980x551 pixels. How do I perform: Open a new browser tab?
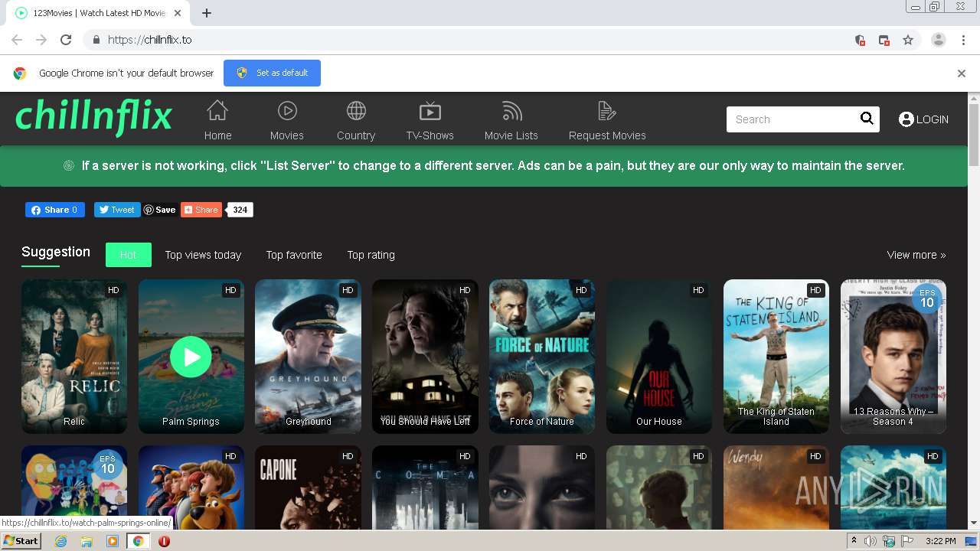click(x=207, y=13)
